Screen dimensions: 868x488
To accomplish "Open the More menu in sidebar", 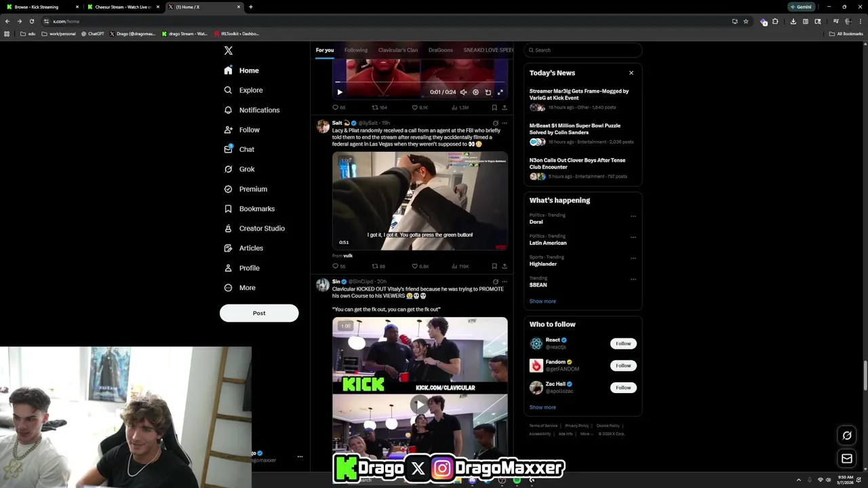I will point(239,287).
